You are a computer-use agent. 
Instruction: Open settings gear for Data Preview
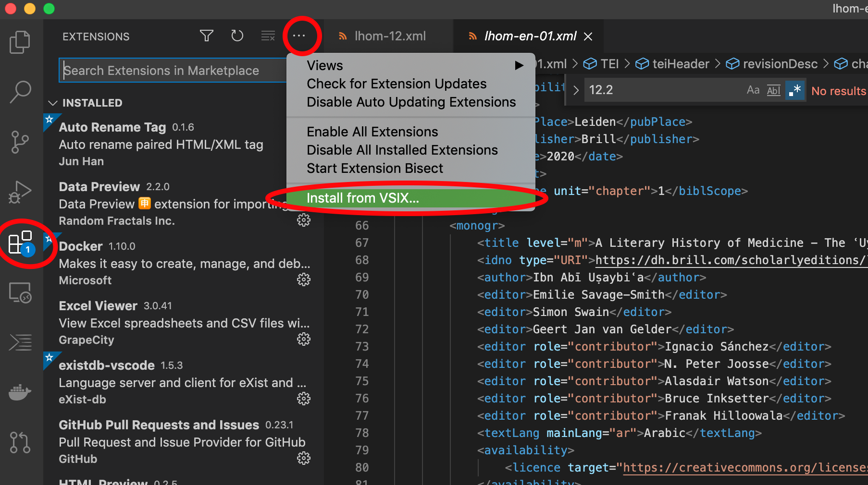[304, 220]
